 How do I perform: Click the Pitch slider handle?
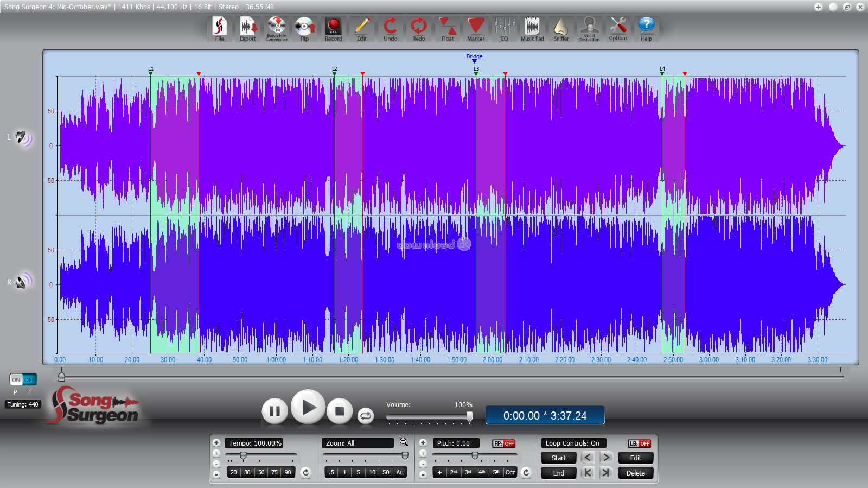[x=475, y=455]
